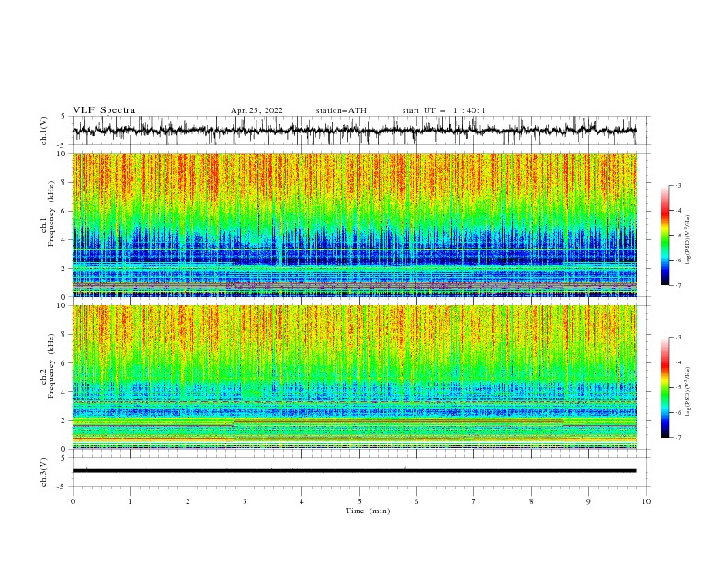Click the 'ch.3(V)' axis label

44,472
